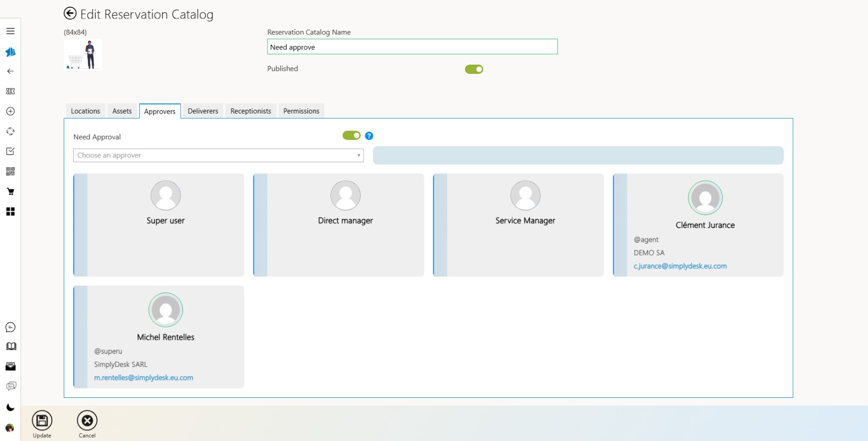Go back using the arrow beside Edit Reservation Catalog
This screenshot has height=441, width=868.
[x=70, y=14]
